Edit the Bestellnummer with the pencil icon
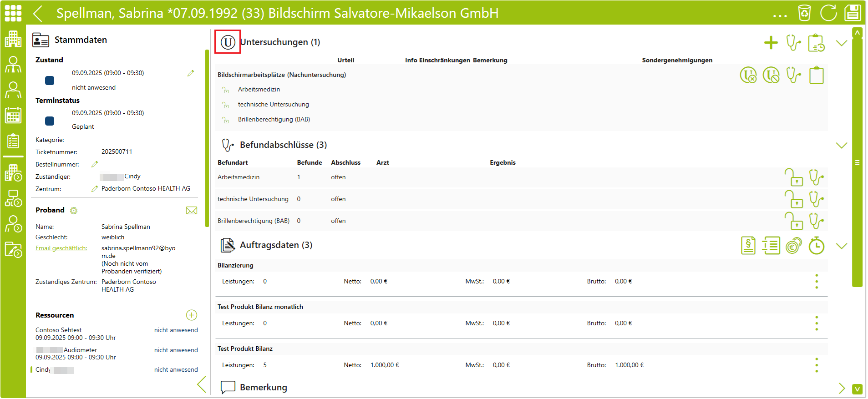This screenshot has width=868, height=399. pyautogui.click(x=95, y=164)
